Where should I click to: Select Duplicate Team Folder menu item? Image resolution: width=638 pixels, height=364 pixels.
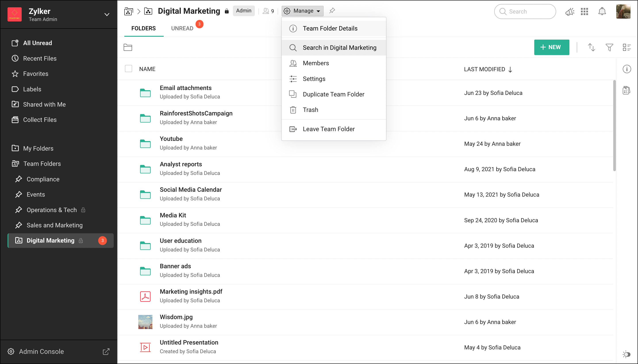point(333,94)
